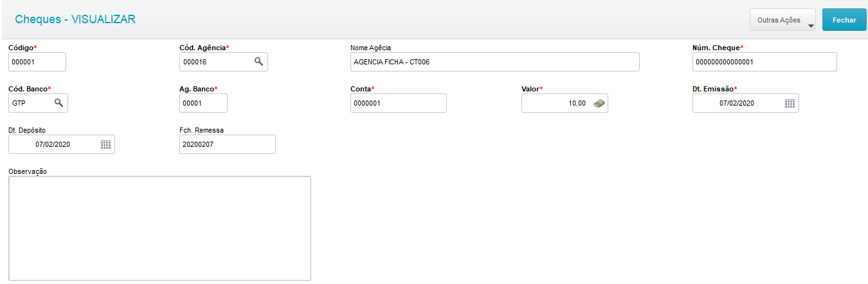The width and height of the screenshot is (868, 284).
Task: Select the Ag. Banco input field
Action: pos(203,103)
